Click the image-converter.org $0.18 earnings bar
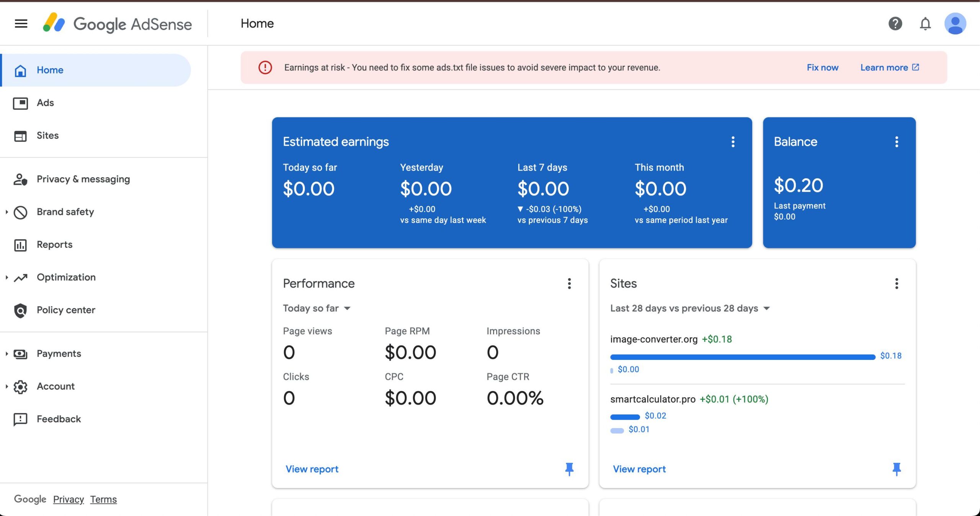Image resolution: width=980 pixels, height=516 pixels. (743, 357)
